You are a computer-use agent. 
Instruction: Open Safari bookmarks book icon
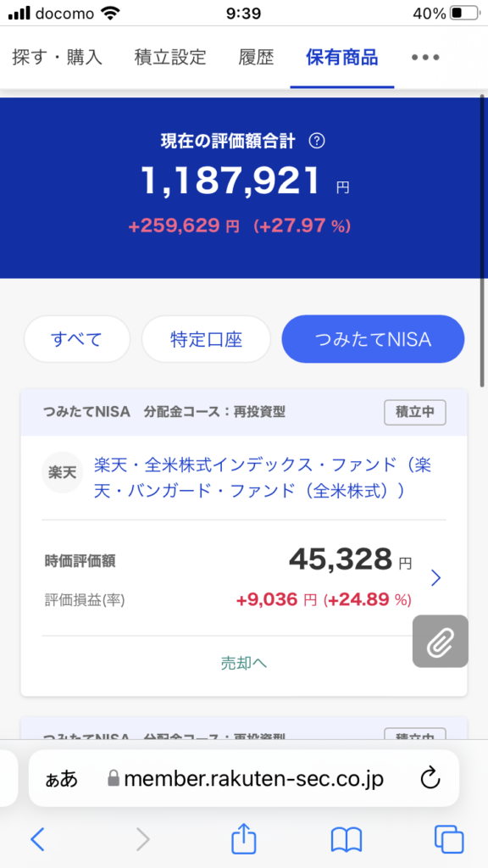tap(347, 840)
